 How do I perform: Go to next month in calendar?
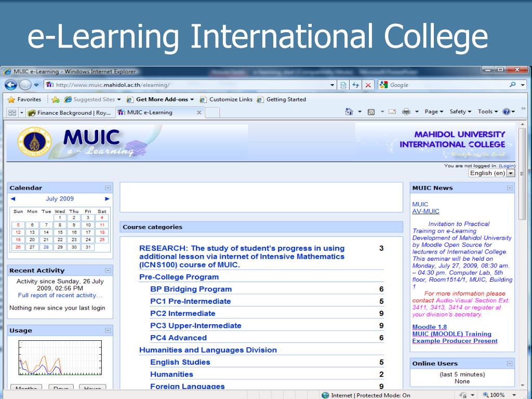point(107,199)
